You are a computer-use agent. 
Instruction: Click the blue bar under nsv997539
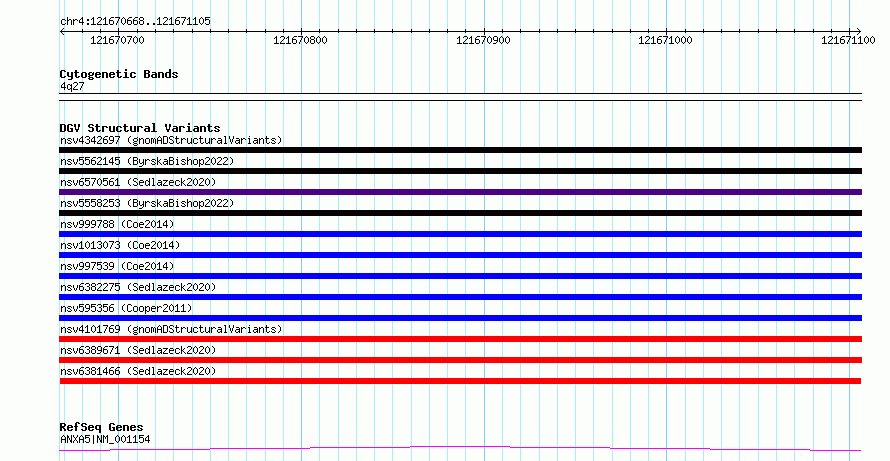click(x=460, y=276)
